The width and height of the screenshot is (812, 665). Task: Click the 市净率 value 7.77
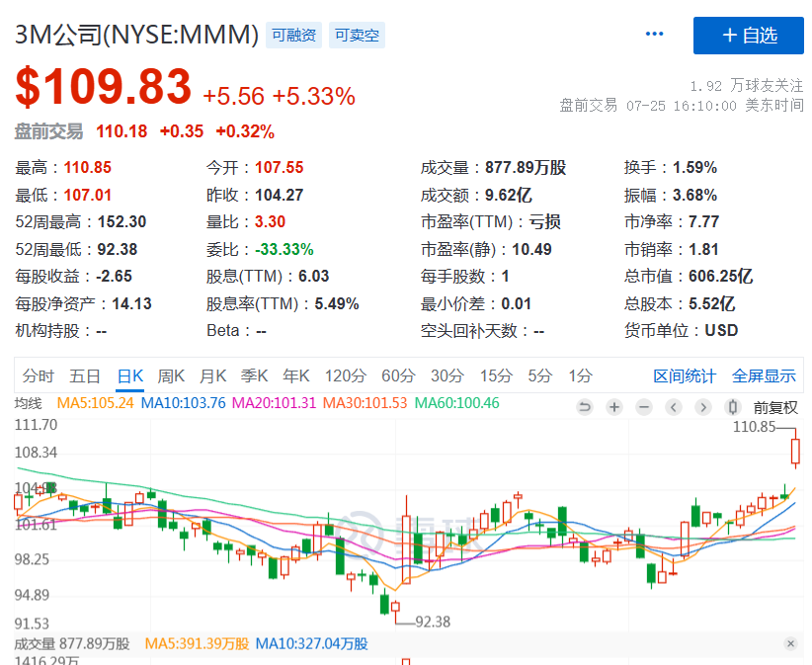point(703,222)
